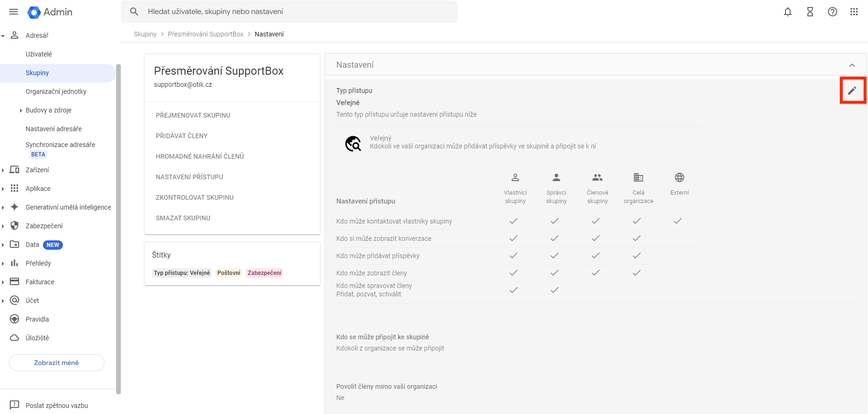
Task: Click the Aplikace grid icon
Action: pos(14,189)
